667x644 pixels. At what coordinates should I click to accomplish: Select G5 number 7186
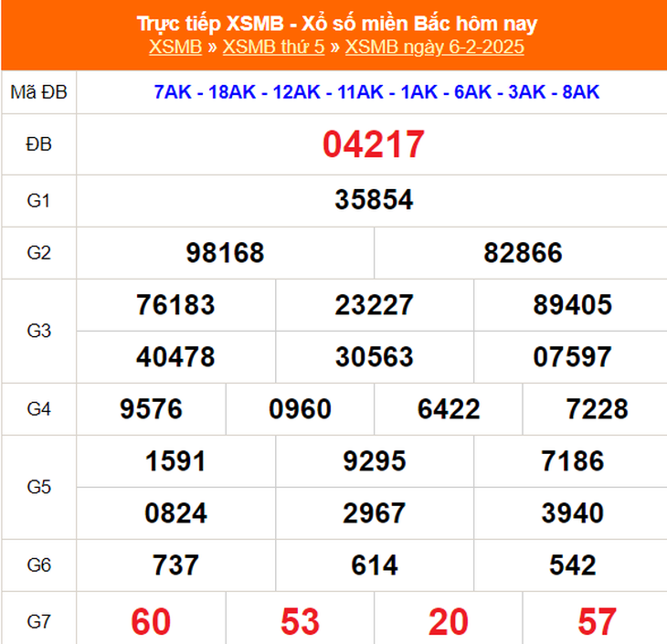pos(573,460)
